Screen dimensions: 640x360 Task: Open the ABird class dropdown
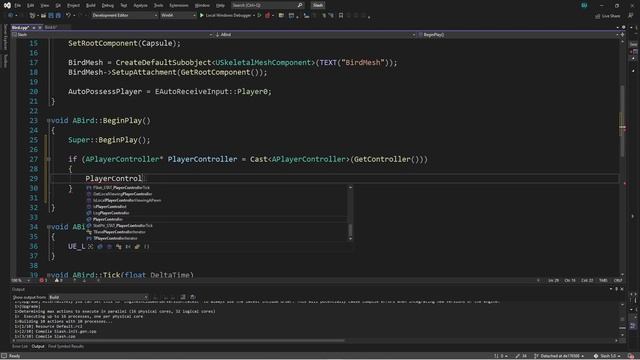tap(315, 35)
